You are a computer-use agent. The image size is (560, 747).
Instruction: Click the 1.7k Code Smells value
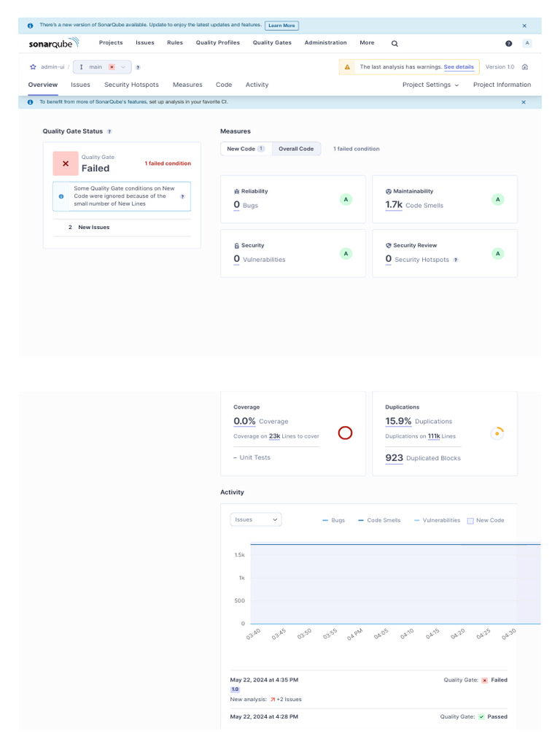(x=394, y=205)
